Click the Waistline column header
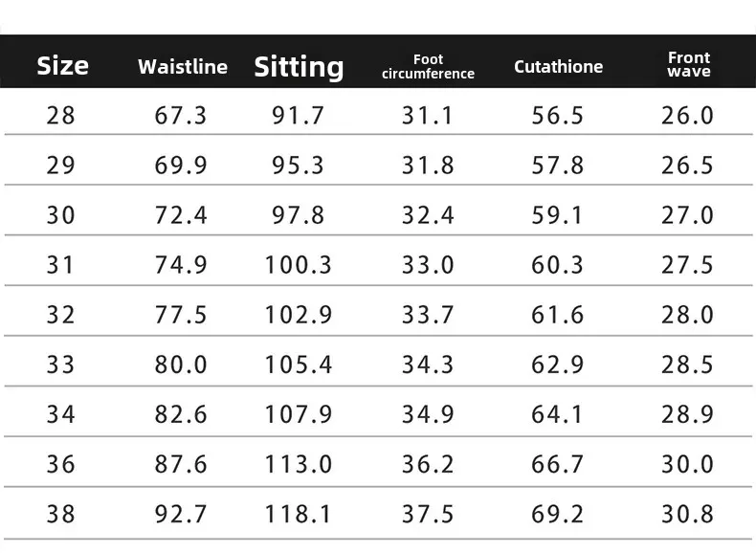 point(183,66)
